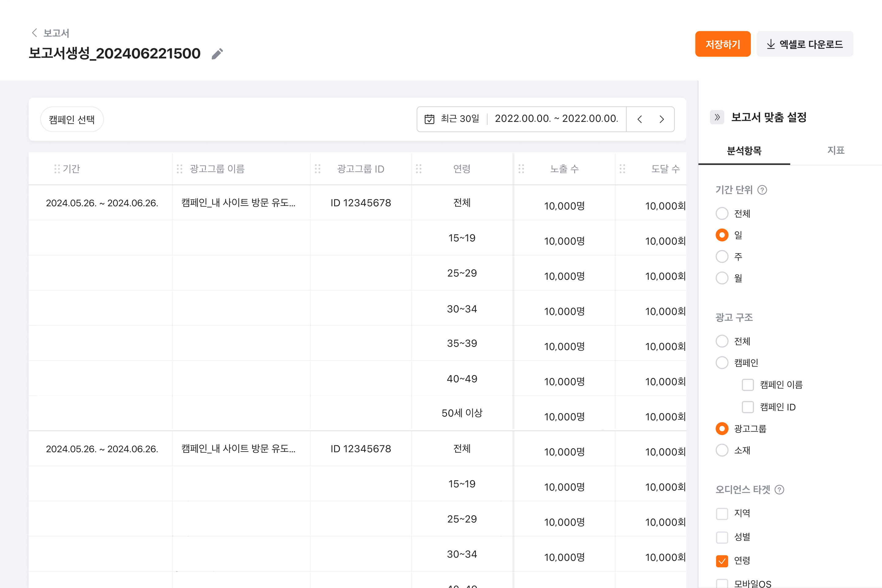This screenshot has width=882, height=588.
Task: Click the 광고그룹 이름 column header
Action: (x=217, y=169)
